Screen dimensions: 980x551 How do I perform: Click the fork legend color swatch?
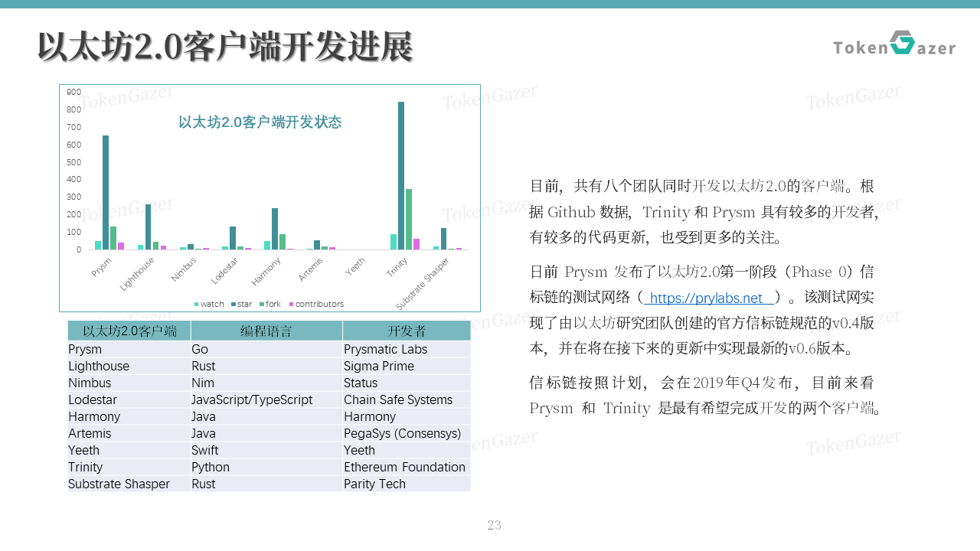click(261, 305)
